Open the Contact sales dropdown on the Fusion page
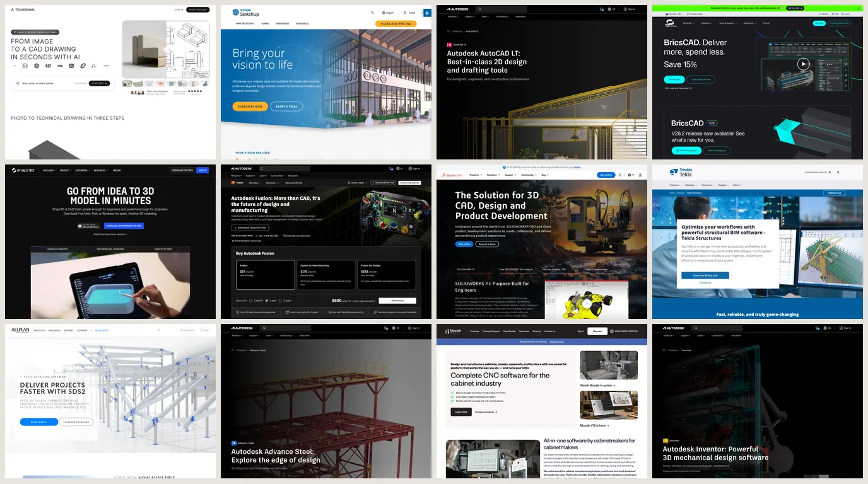 pos(358,183)
